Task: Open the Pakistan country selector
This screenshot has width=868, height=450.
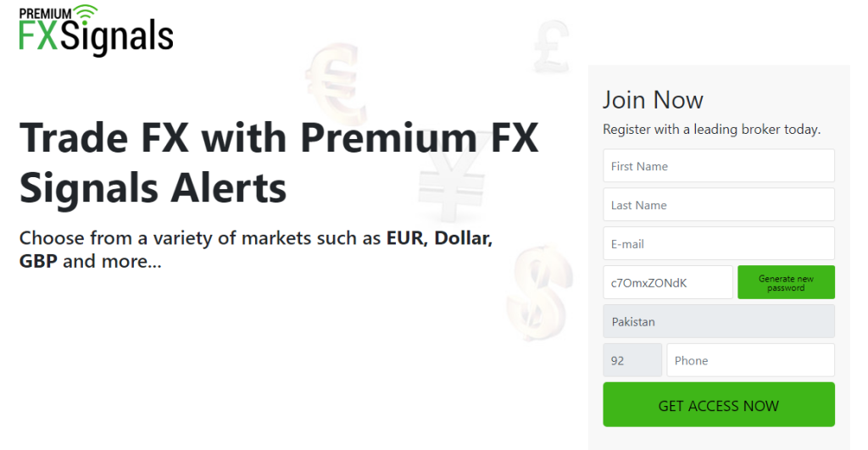Action: pyautogui.click(x=718, y=322)
